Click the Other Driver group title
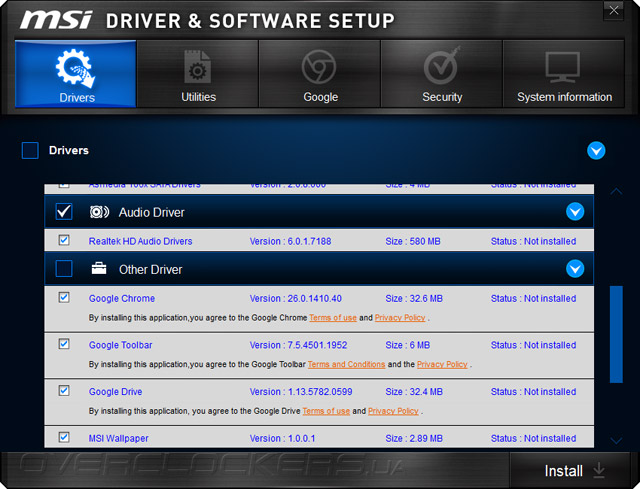Viewport: 640px width, 489px height. coord(151,269)
